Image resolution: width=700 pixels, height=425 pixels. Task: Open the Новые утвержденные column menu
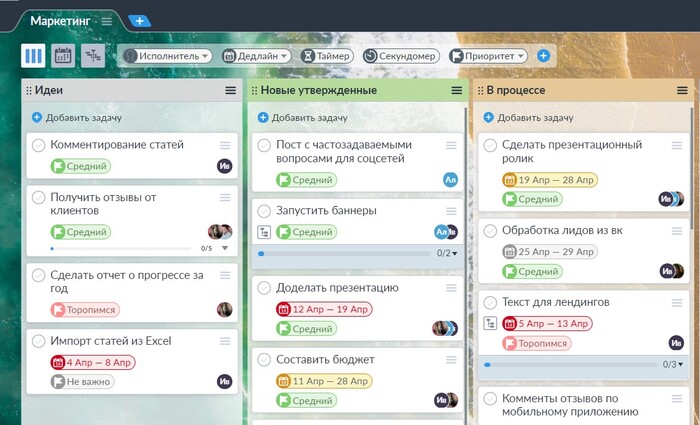[456, 91]
